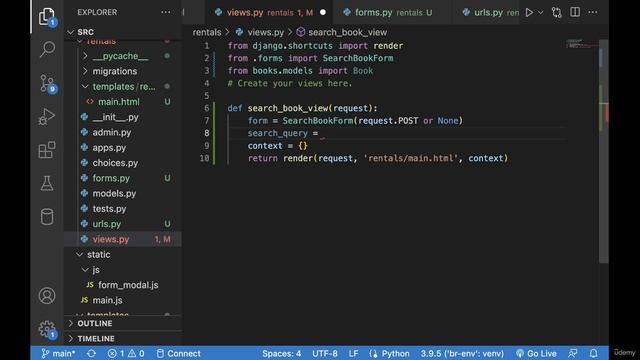Click Explorer more actions ellipsis
Image resolution: width=640 pixels, height=360 pixels.
point(166,12)
